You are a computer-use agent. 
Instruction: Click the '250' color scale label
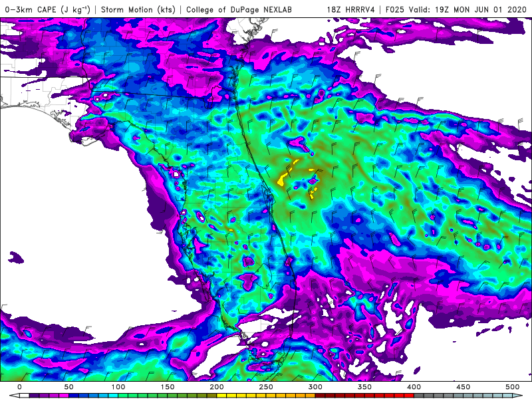266,386
